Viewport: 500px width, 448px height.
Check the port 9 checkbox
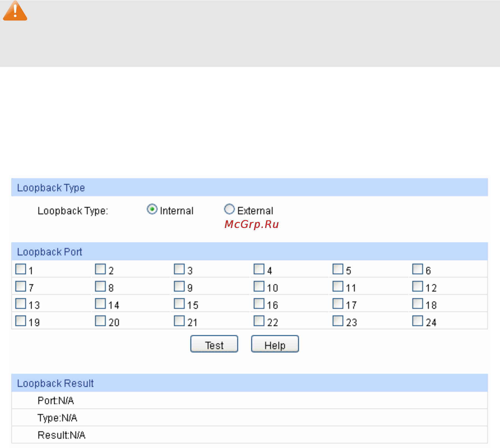(x=179, y=286)
